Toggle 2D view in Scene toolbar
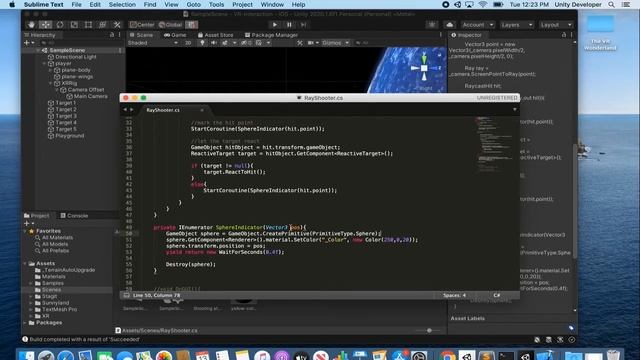This screenshot has height=360, width=640. click(188, 43)
